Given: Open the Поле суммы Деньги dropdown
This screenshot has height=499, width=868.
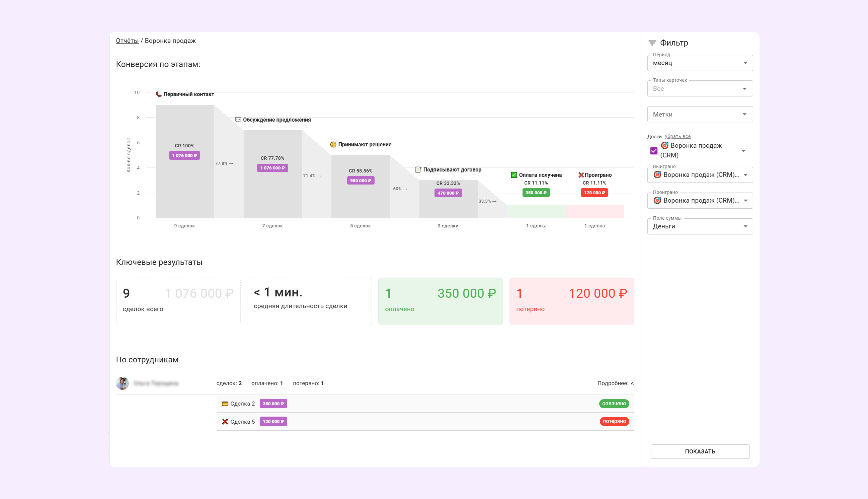Looking at the screenshot, I should 700,226.
